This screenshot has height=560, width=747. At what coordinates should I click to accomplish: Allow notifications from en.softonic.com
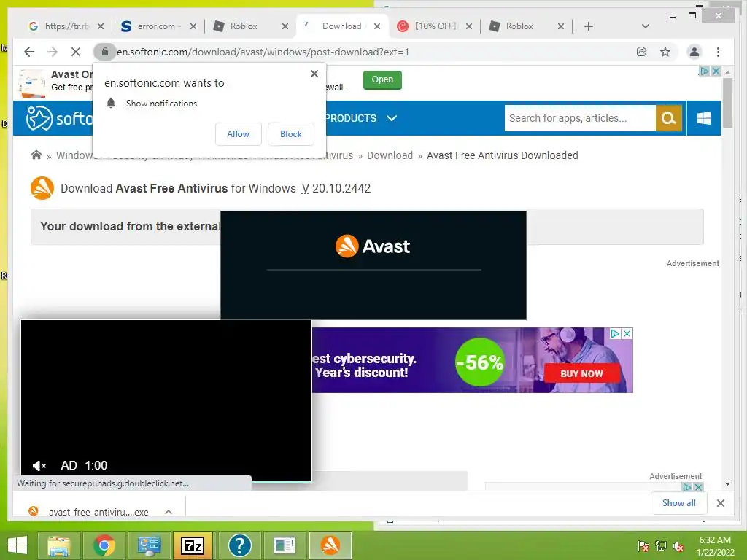point(239,134)
